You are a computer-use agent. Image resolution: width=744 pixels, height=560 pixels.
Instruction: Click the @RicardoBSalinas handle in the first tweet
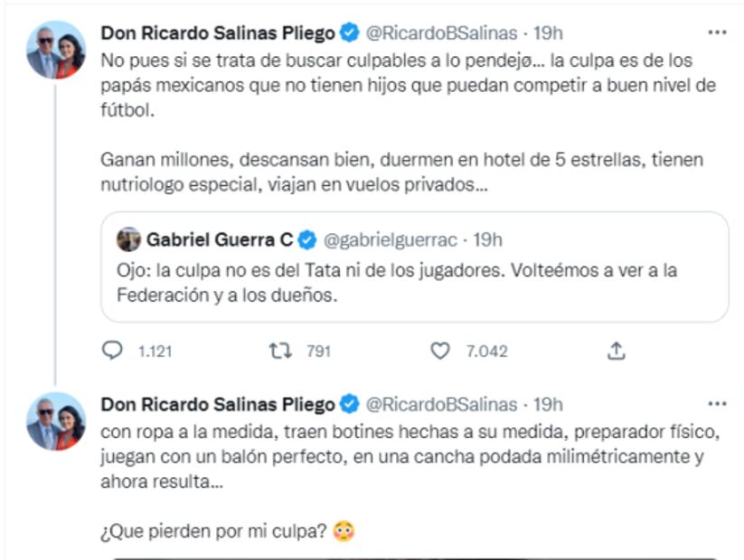tap(441, 33)
